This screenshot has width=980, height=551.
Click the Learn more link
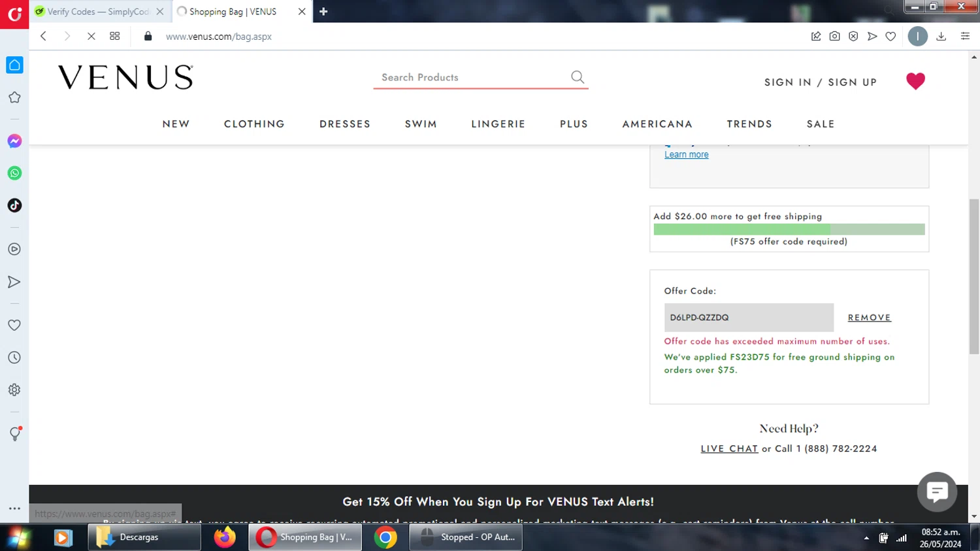pyautogui.click(x=686, y=155)
